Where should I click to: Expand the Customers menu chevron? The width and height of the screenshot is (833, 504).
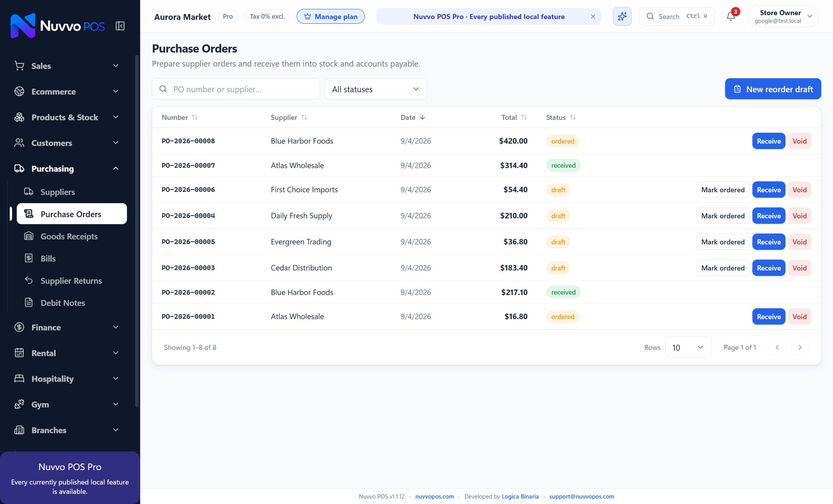pyautogui.click(x=116, y=143)
